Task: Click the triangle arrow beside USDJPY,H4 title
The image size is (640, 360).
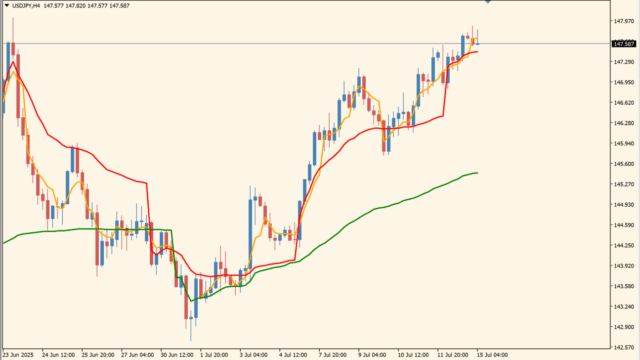Action: click(7, 6)
